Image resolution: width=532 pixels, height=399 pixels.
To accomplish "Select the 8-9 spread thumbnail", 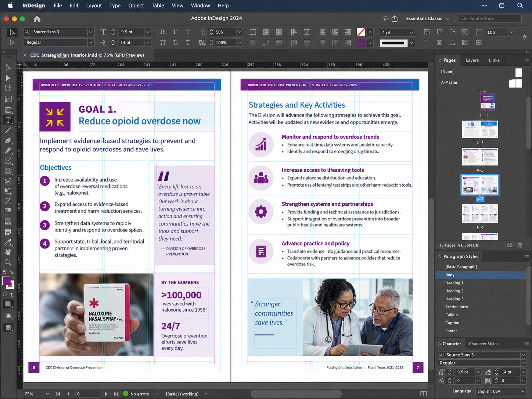I will (480, 214).
